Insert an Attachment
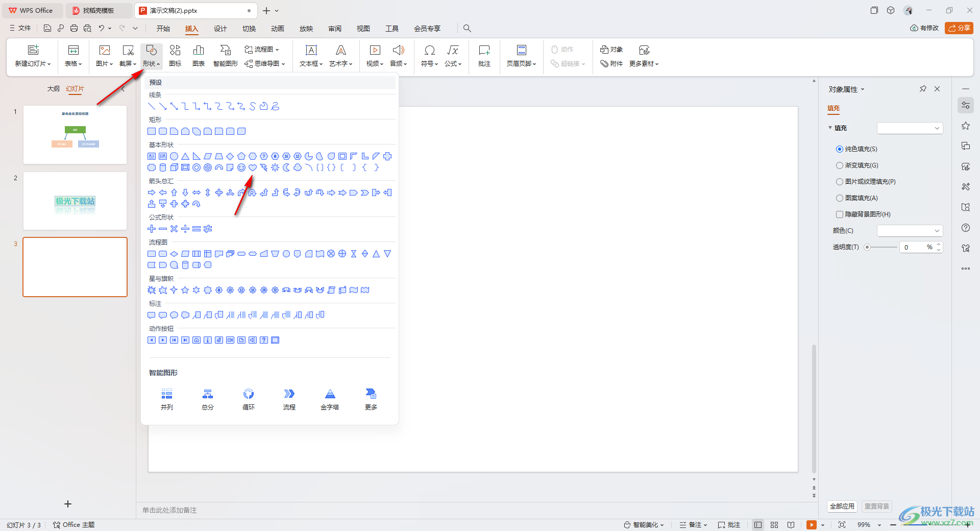The image size is (980, 531). tap(611, 64)
